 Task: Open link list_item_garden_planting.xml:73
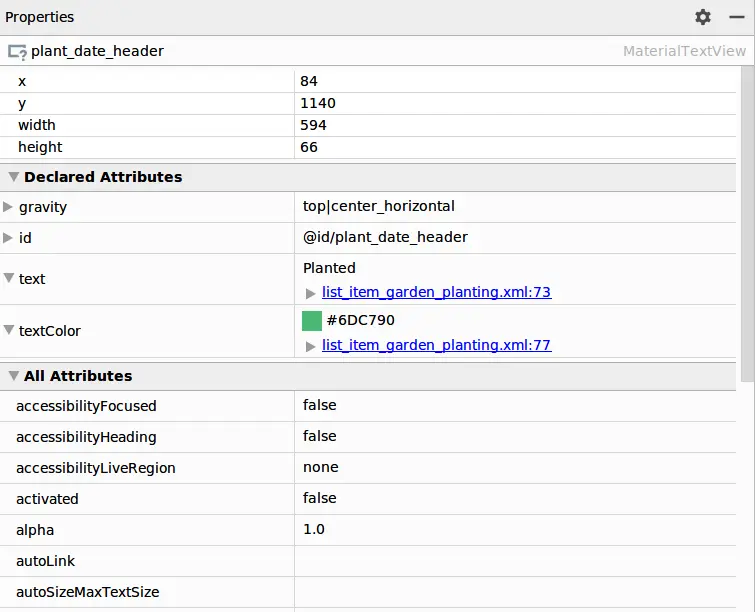[436, 292]
